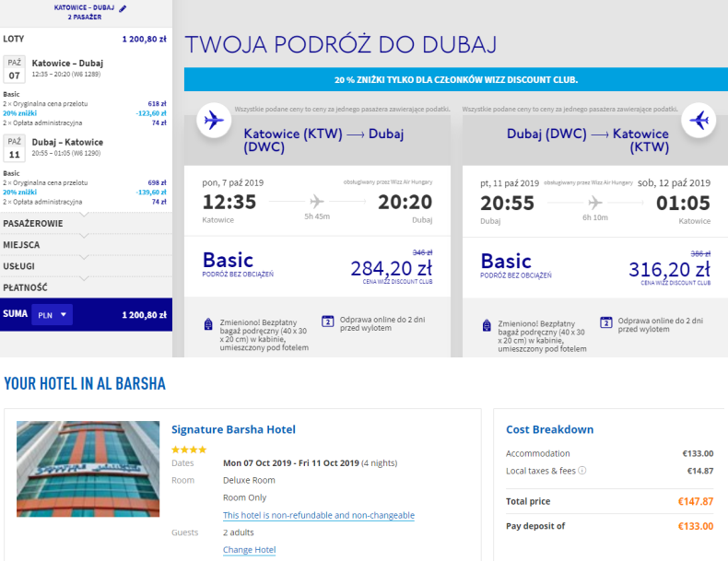Click the Cost Breakdown heading
Screen dimensions: 728x561
click(x=550, y=429)
